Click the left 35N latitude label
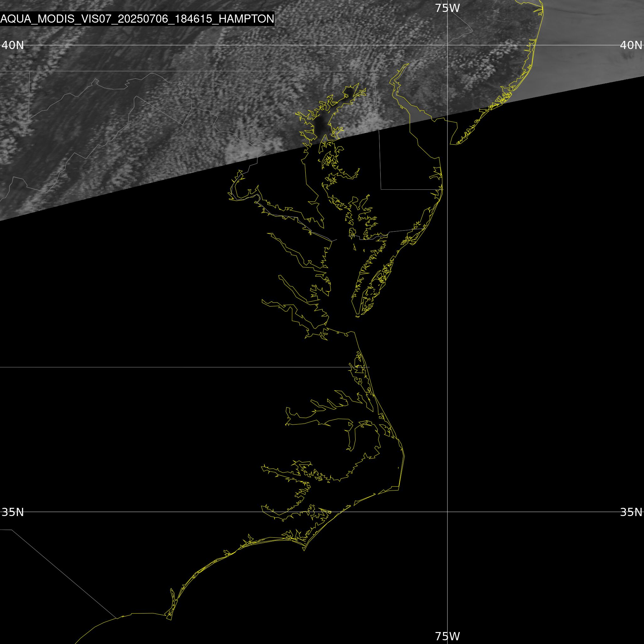 (x=13, y=512)
